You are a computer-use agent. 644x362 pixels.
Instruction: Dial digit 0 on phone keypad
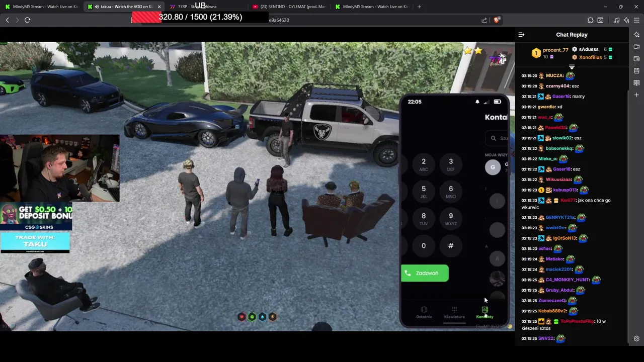424,246
